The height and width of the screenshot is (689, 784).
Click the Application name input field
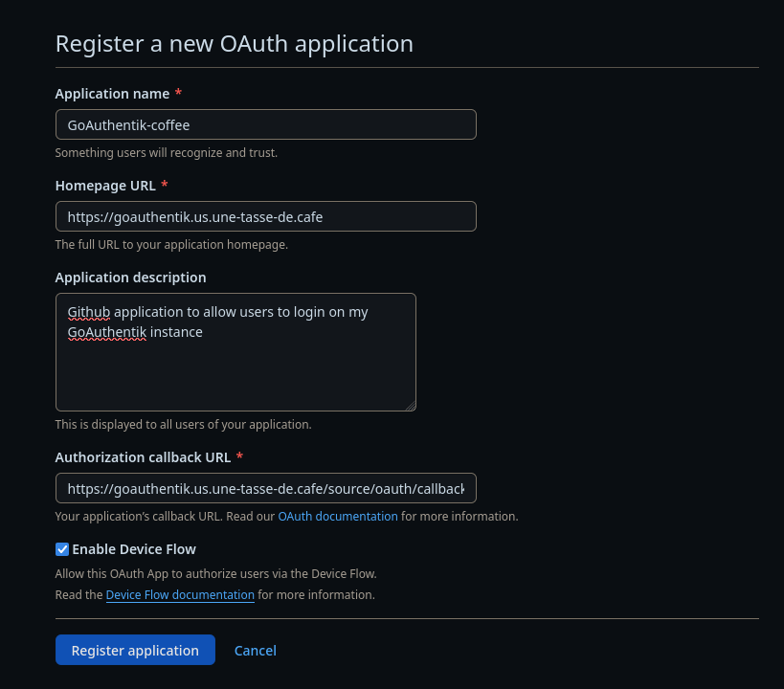(x=265, y=124)
